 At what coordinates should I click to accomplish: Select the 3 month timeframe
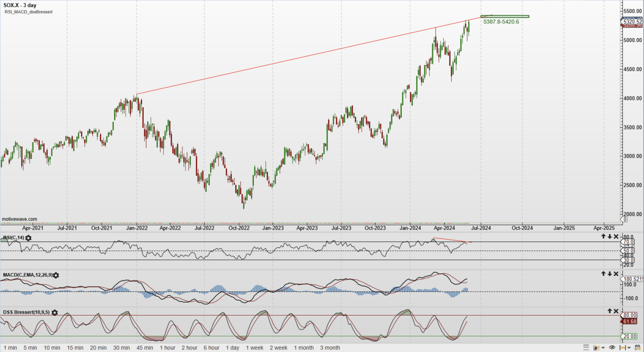click(x=330, y=348)
